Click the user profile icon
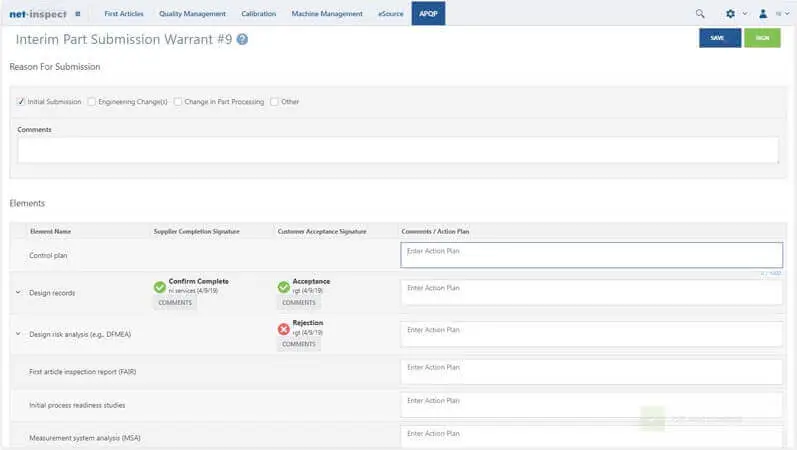797x450 pixels. [x=763, y=14]
